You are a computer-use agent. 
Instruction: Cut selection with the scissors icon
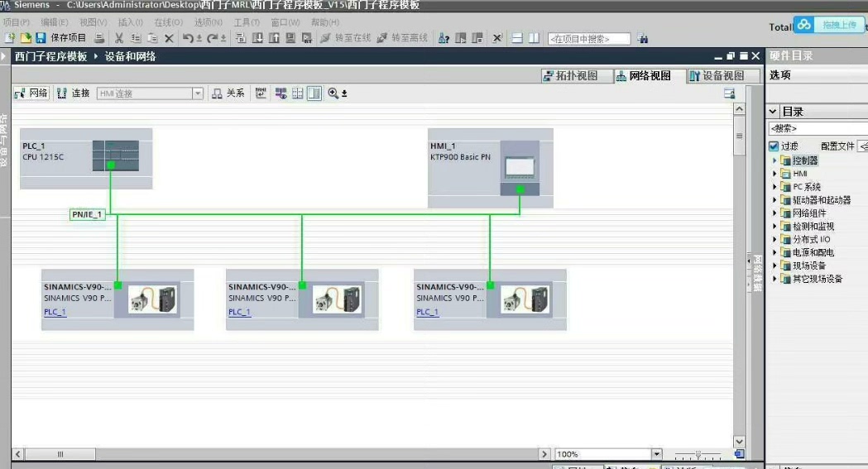(118, 38)
